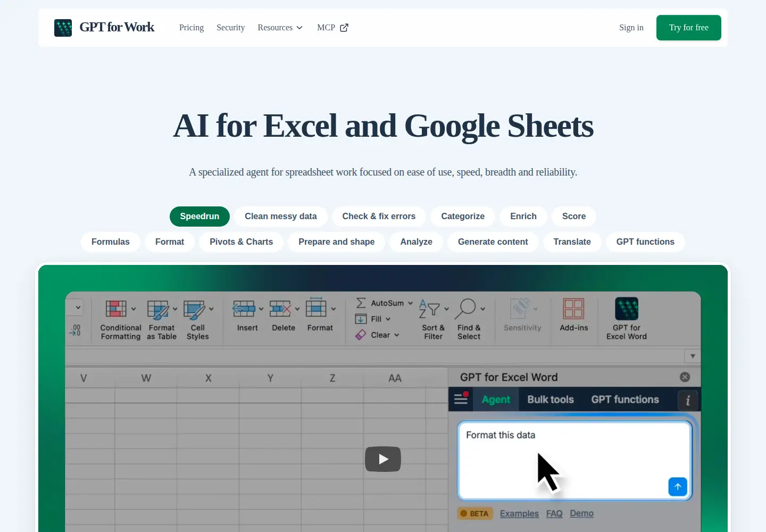Switch to GPT functions tab in panel
Image resolution: width=766 pixels, height=532 pixels.
click(x=625, y=400)
